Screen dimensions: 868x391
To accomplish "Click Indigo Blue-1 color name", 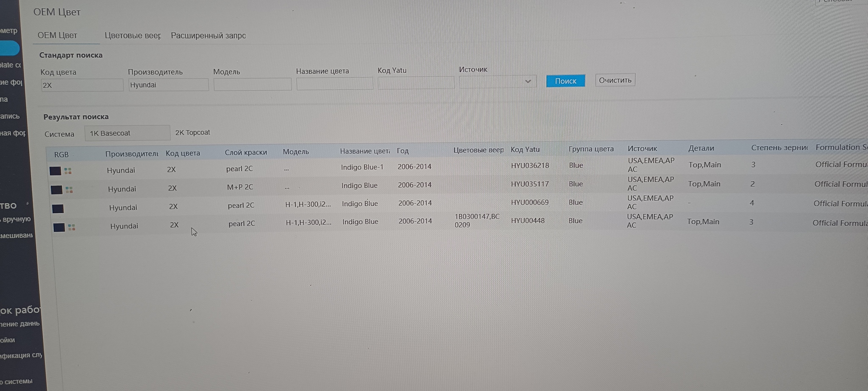I will tap(362, 167).
